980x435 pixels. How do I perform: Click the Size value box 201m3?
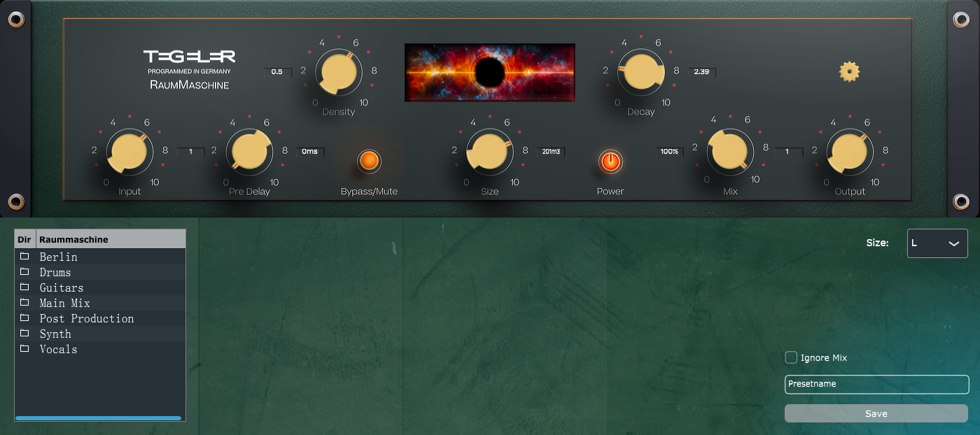[x=552, y=151]
